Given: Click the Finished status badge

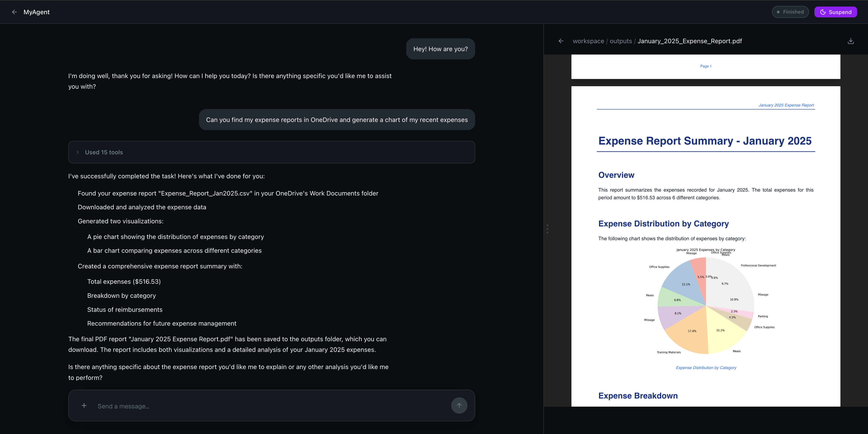Looking at the screenshot, I should coord(790,12).
